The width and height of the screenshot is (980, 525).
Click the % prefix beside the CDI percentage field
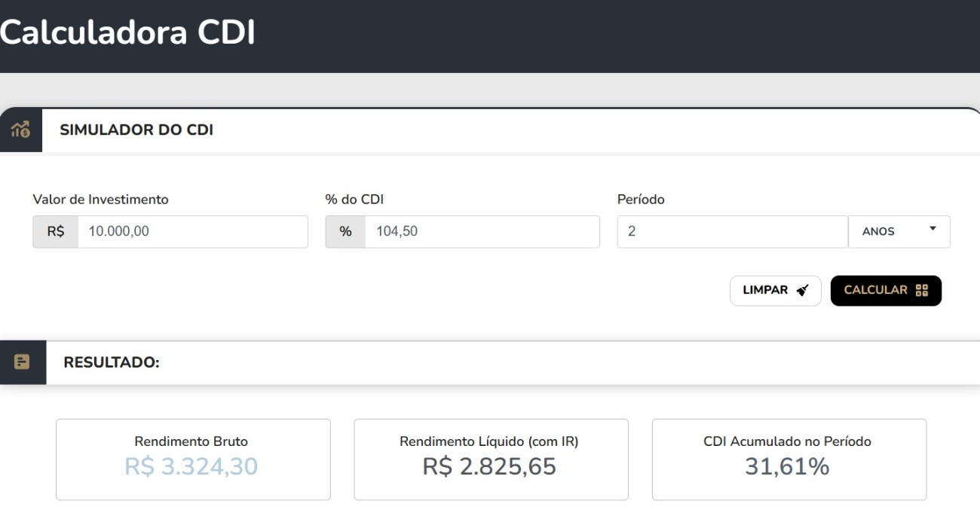pos(346,231)
